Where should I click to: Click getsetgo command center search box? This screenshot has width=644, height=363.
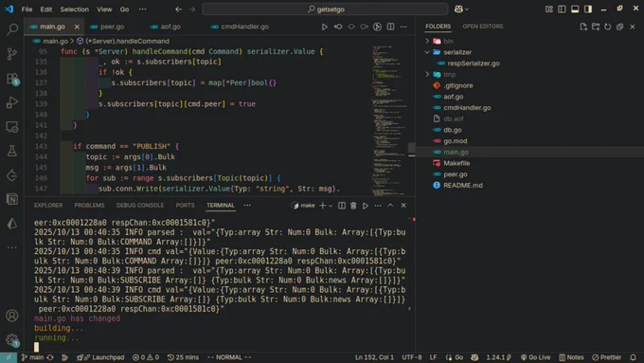click(325, 9)
